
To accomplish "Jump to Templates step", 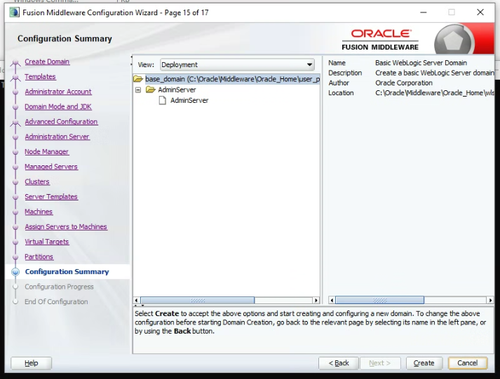I will click(40, 77).
